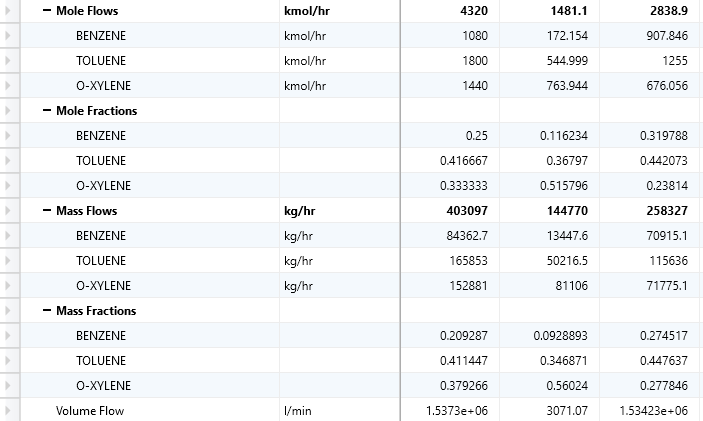
Task: Click TOLUENE under Mole Fractions
Action: coord(101,161)
